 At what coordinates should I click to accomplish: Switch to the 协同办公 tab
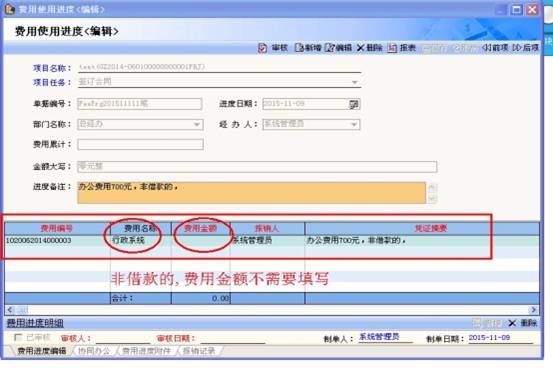click(x=93, y=351)
